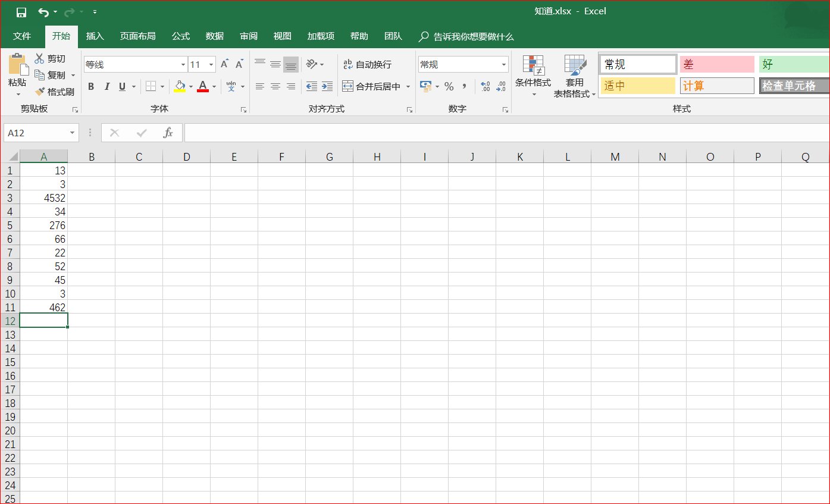Click the Save icon in quick access toolbar
This screenshot has height=504, width=830.
(x=21, y=12)
